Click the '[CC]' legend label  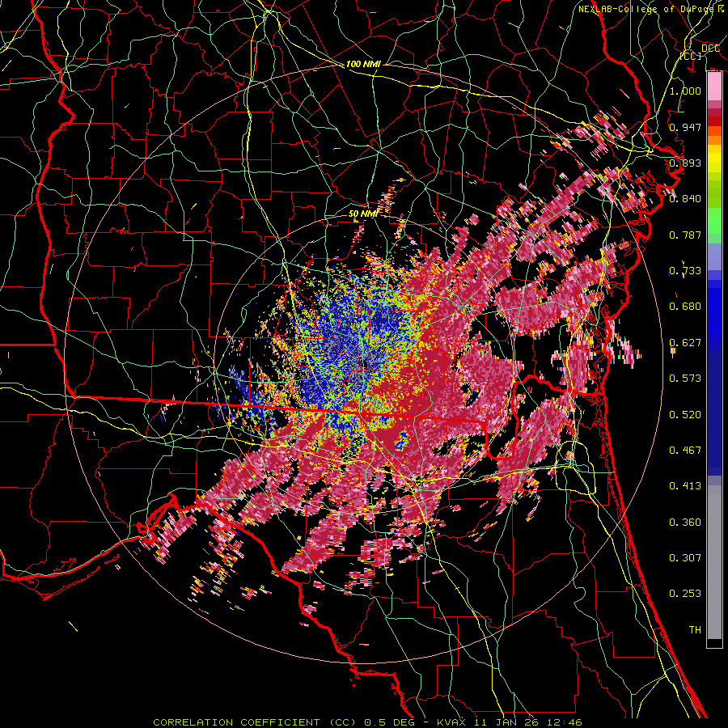pyautogui.click(x=691, y=56)
